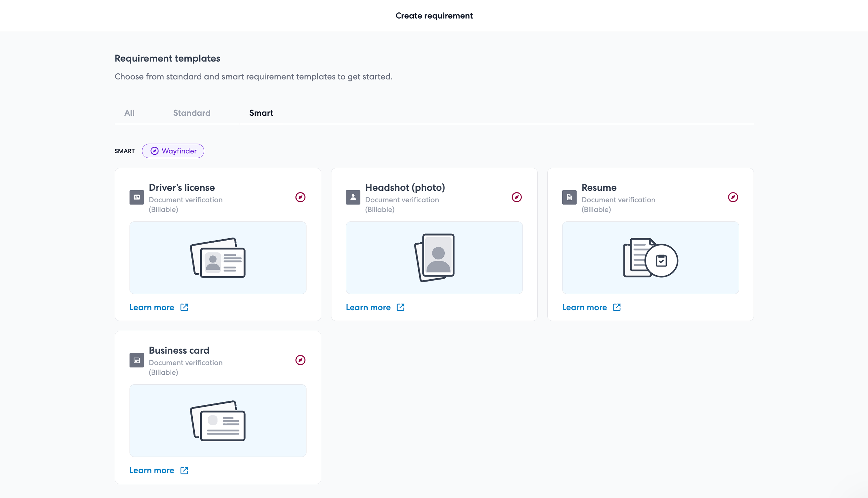Screen dimensions: 868x498
Task: Click the Wayfinder compass on Business card
Action: click(x=300, y=360)
